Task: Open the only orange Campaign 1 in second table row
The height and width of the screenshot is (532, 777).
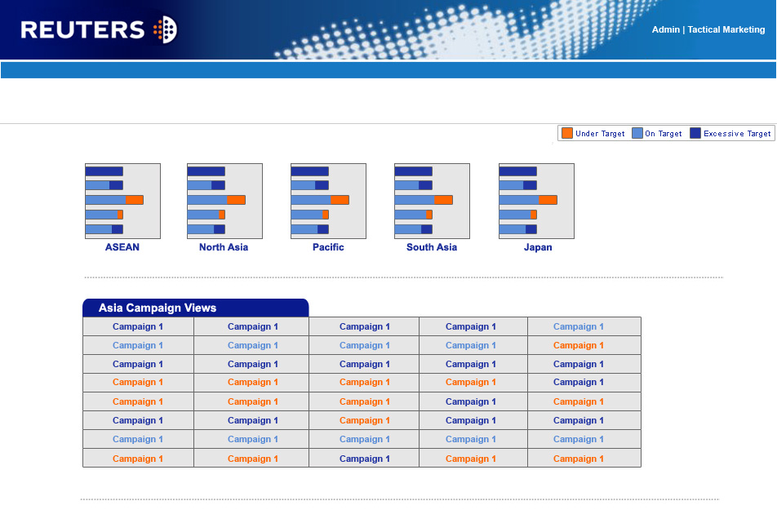Action: (579, 345)
